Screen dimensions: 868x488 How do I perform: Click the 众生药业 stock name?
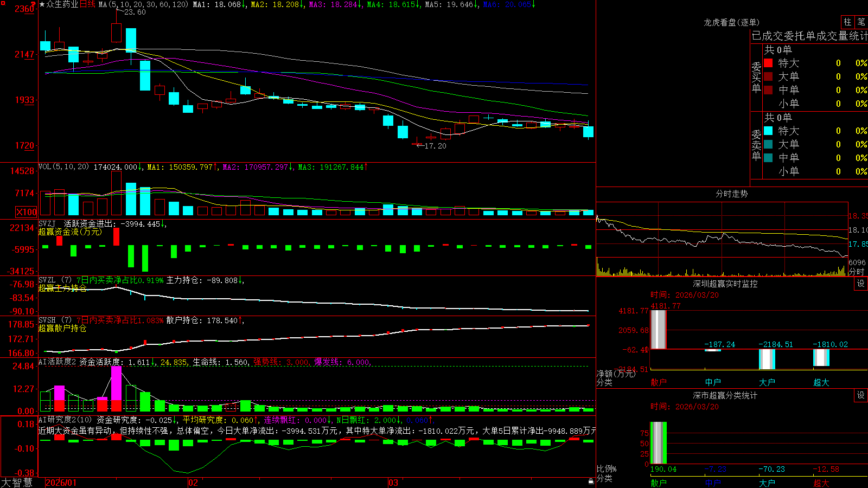[62, 4]
